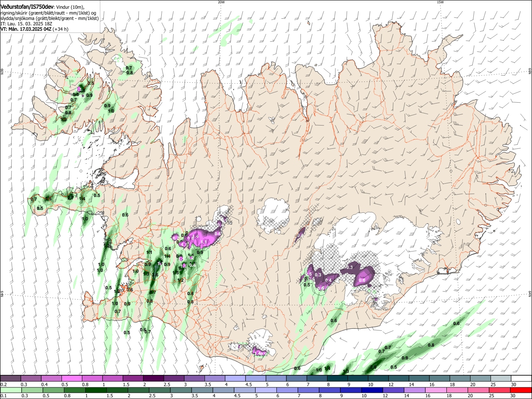The height and width of the screenshot is (399, 532).
Task: Pick the 1.5–2 purple swatch, upper legend row
Action: 133,379
